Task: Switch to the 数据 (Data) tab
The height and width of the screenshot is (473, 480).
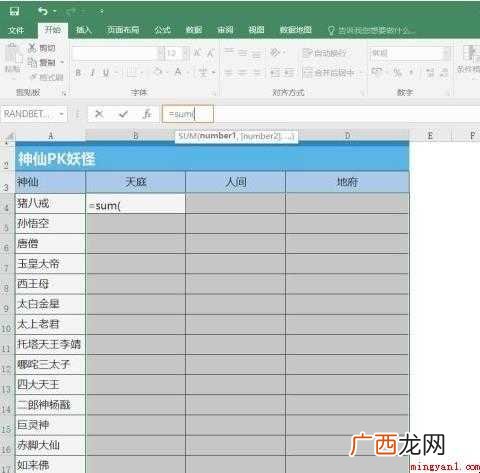Action: [x=194, y=30]
